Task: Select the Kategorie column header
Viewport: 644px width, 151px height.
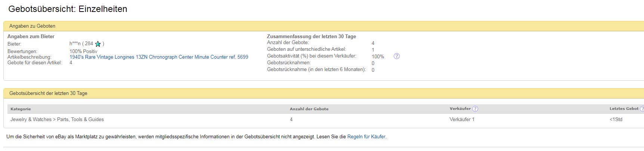Action: point(21,109)
